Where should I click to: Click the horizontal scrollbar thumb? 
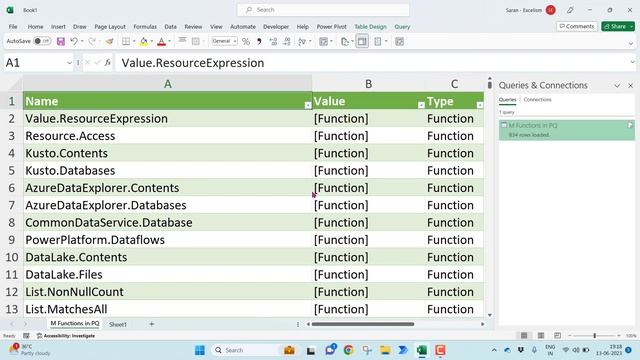[363, 324]
